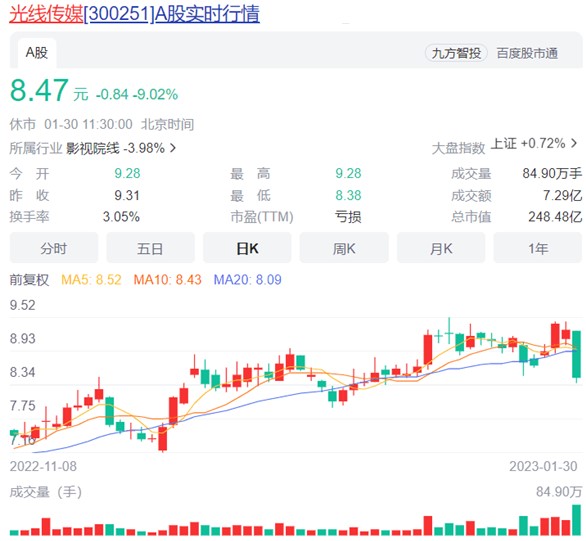Expand the 上证 index chevron arrow

point(574,143)
